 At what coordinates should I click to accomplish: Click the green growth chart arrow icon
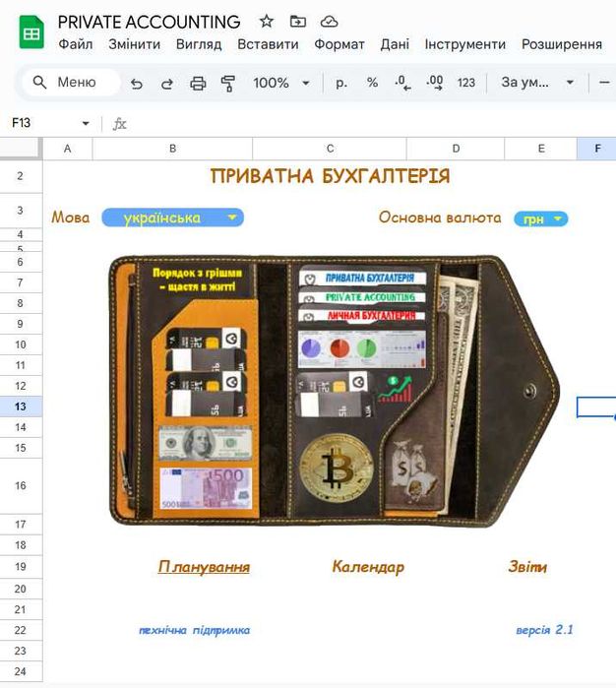(x=395, y=389)
